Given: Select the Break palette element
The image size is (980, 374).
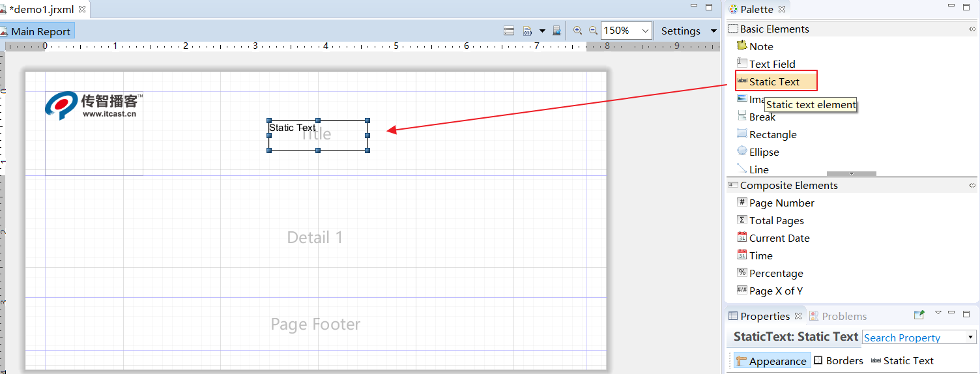Looking at the screenshot, I should [x=756, y=117].
